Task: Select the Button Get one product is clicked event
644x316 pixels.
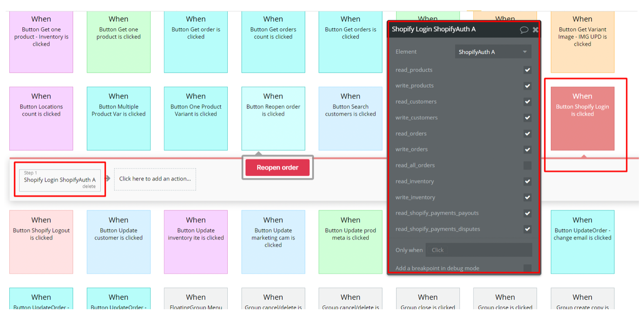Action: 118,42
